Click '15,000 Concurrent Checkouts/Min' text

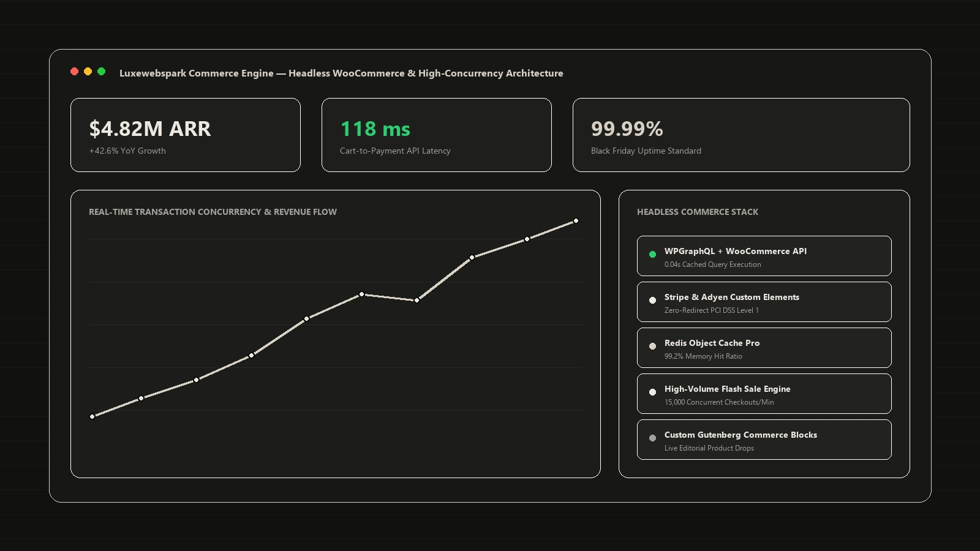pyautogui.click(x=719, y=402)
